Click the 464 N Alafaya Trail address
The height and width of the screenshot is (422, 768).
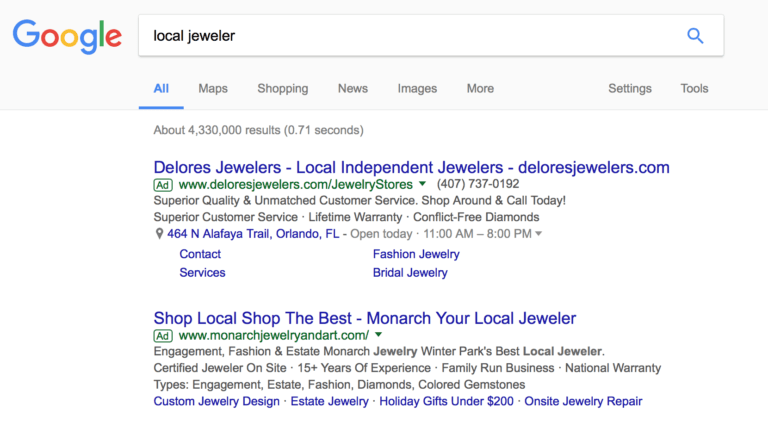pyautogui.click(x=253, y=234)
